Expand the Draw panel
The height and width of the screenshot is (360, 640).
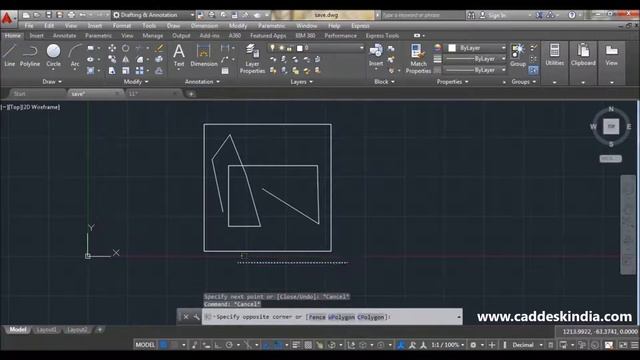pyautogui.click(x=52, y=82)
